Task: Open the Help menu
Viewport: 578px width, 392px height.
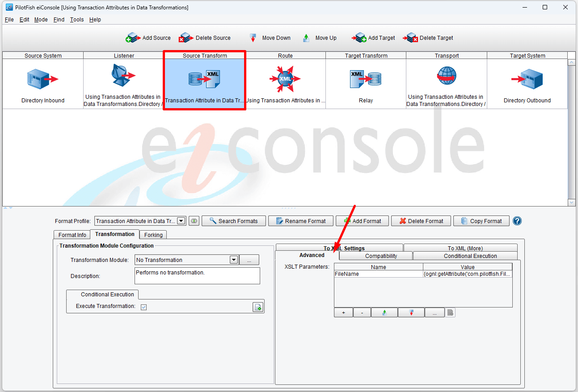Action: point(95,20)
